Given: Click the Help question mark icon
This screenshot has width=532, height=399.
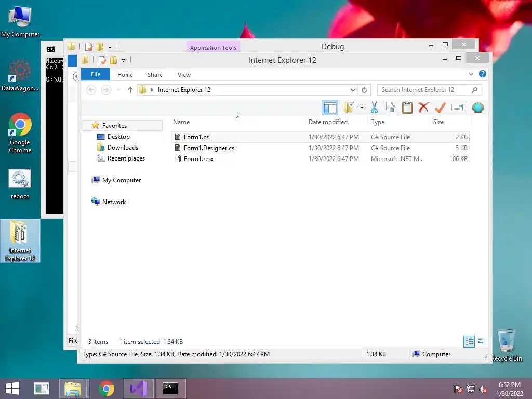Looking at the screenshot, I should [483, 74].
